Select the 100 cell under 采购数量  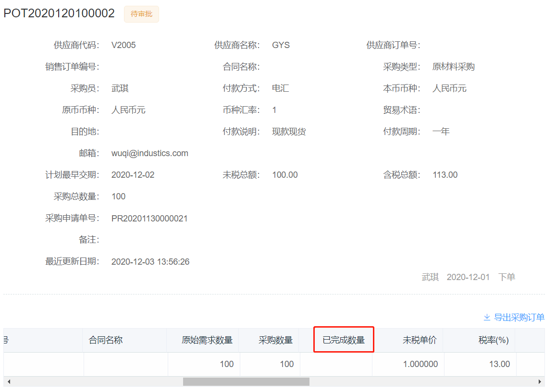coord(286,364)
